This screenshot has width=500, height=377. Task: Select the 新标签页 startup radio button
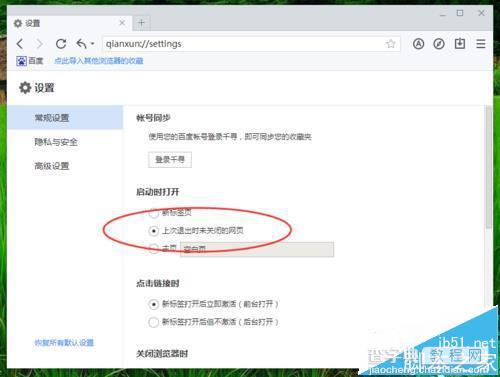point(153,213)
